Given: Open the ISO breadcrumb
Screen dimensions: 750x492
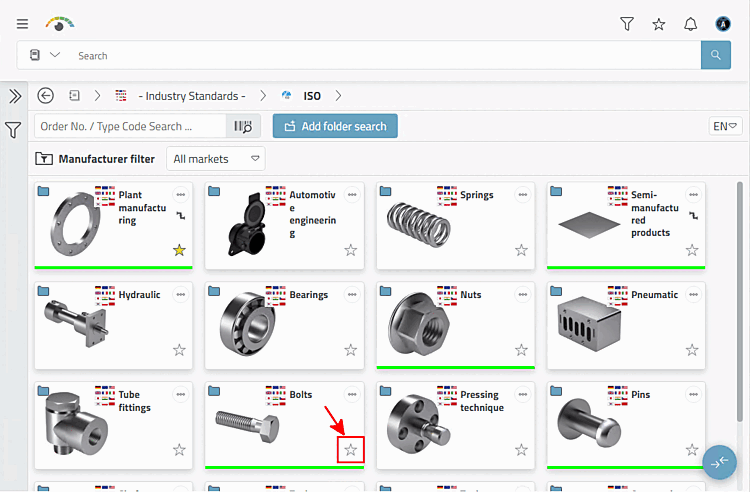Looking at the screenshot, I should tap(312, 96).
